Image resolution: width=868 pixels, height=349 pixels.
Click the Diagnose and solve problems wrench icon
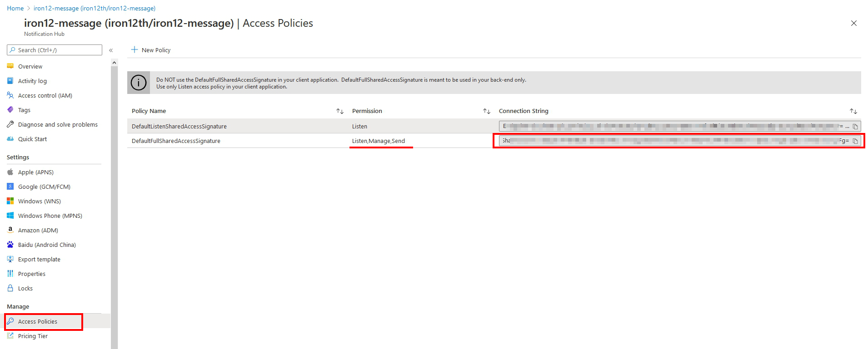10,124
